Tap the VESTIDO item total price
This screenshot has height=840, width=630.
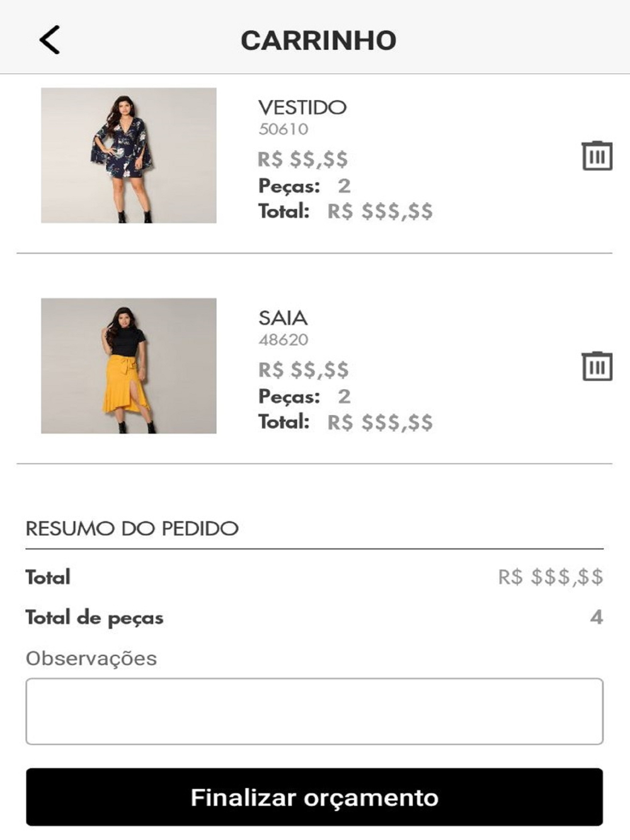(380, 212)
